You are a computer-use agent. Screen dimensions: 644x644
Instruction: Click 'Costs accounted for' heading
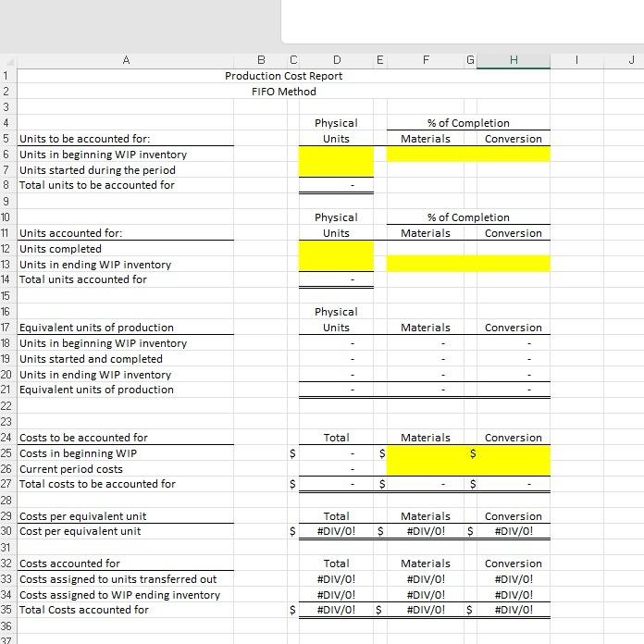pyautogui.click(x=69, y=563)
